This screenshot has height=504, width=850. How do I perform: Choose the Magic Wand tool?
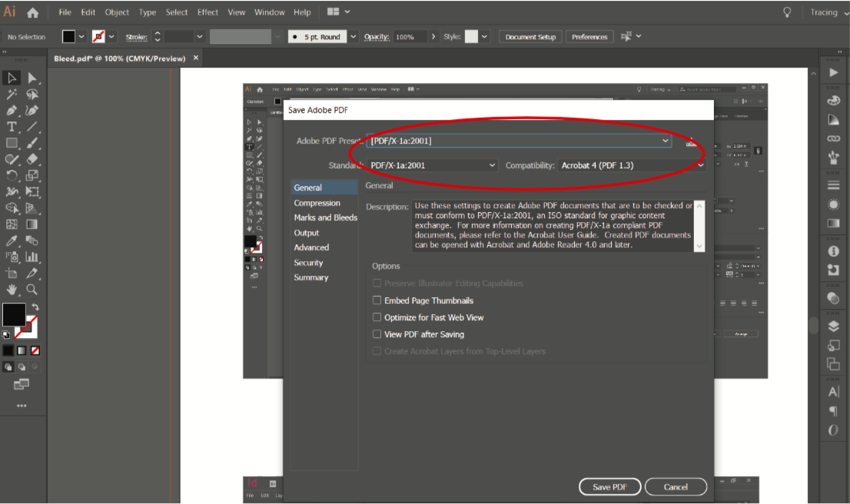[x=12, y=94]
